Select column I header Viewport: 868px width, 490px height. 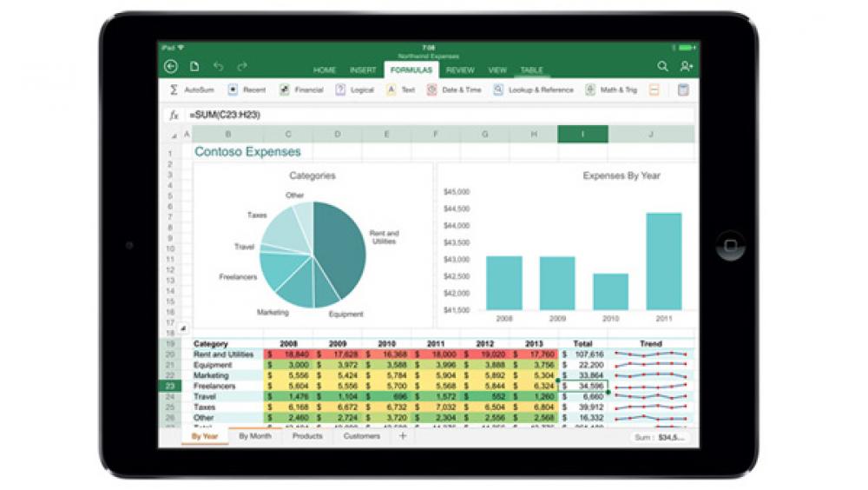click(582, 134)
